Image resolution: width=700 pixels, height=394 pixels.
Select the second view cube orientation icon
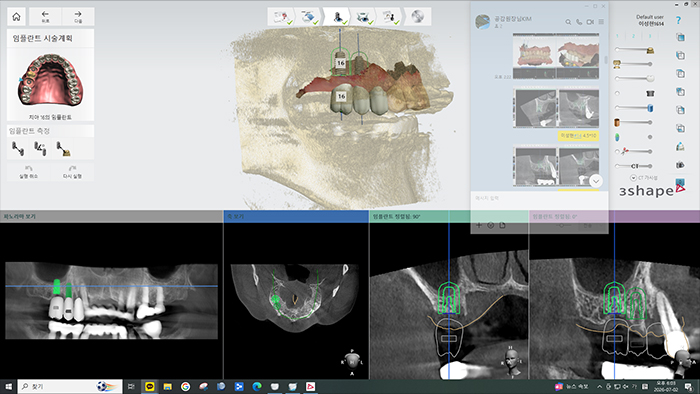coord(680,55)
